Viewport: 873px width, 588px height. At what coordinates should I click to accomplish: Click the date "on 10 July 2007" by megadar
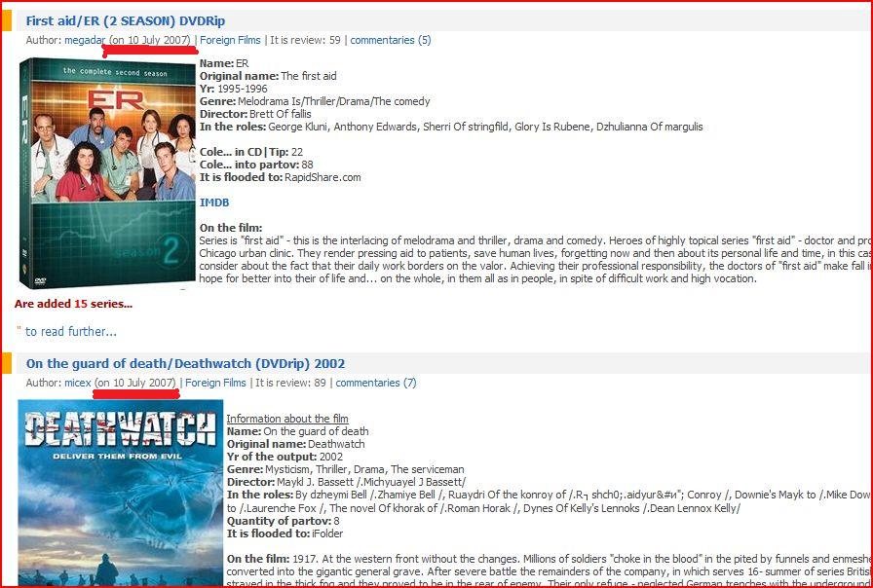pos(150,40)
